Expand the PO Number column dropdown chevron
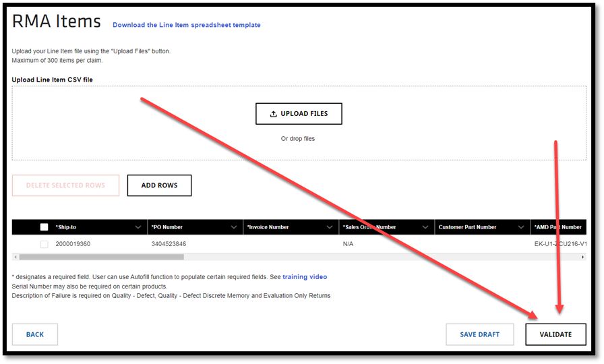Viewport: 604px width, 364px height. pyautogui.click(x=234, y=227)
